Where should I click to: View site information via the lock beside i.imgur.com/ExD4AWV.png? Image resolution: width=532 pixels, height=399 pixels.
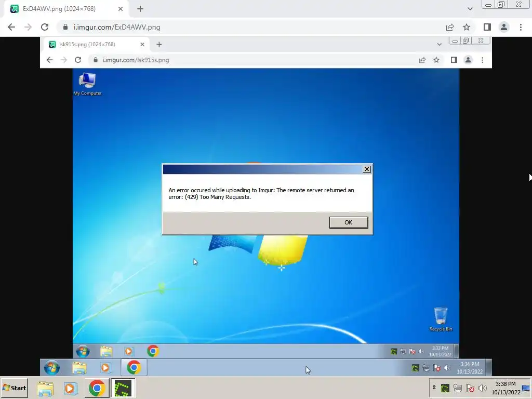click(x=65, y=27)
